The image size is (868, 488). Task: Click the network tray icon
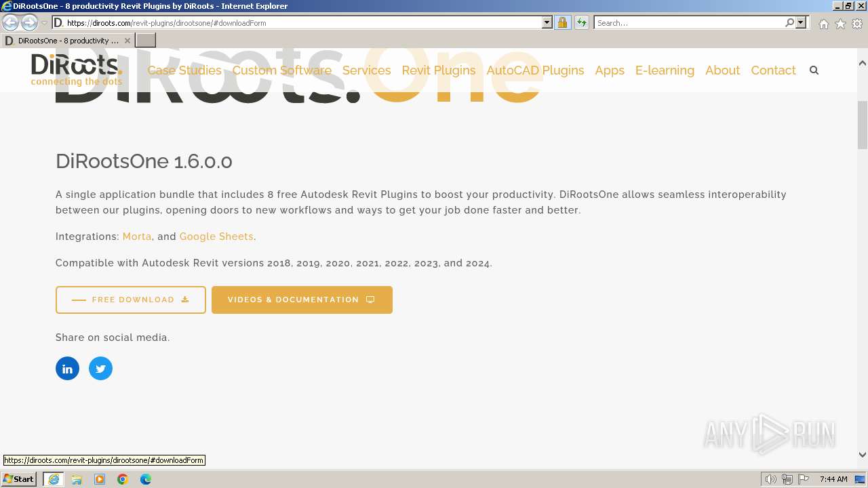click(x=787, y=479)
